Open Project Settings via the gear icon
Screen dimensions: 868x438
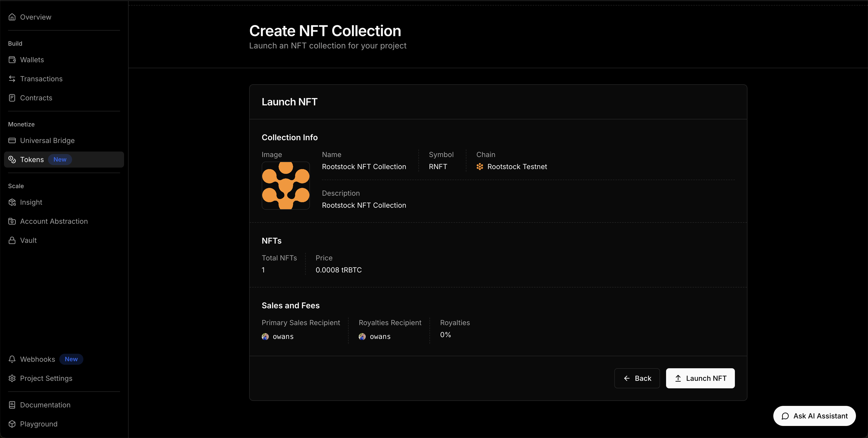pyautogui.click(x=12, y=378)
